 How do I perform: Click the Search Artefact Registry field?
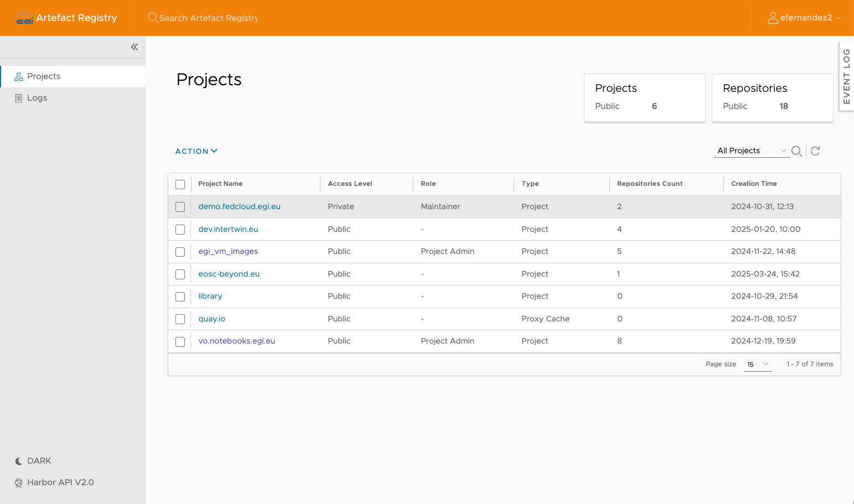click(209, 18)
